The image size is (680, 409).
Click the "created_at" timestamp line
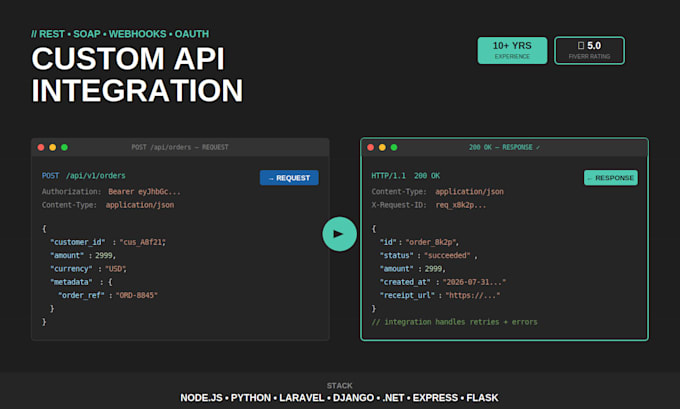(443, 282)
